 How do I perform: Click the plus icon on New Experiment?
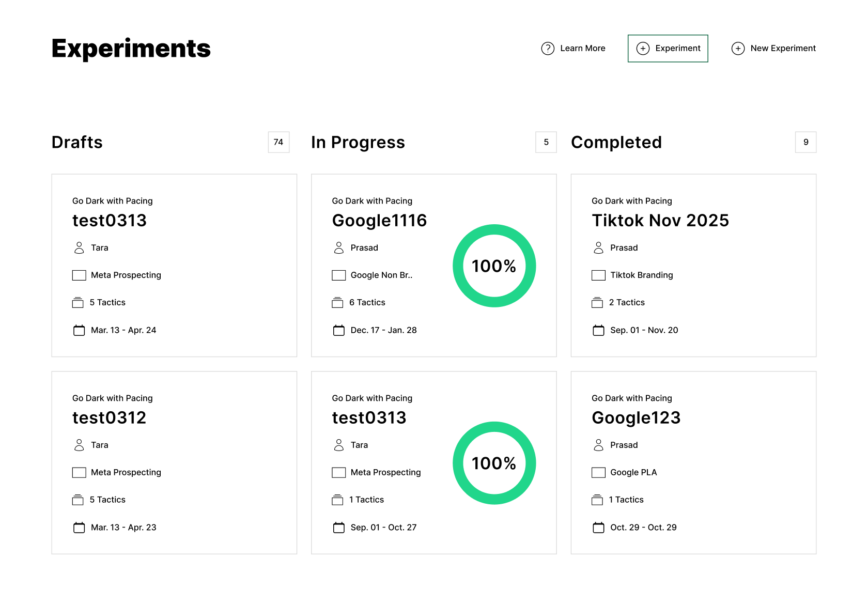pyautogui.click(x=738, y=48)
